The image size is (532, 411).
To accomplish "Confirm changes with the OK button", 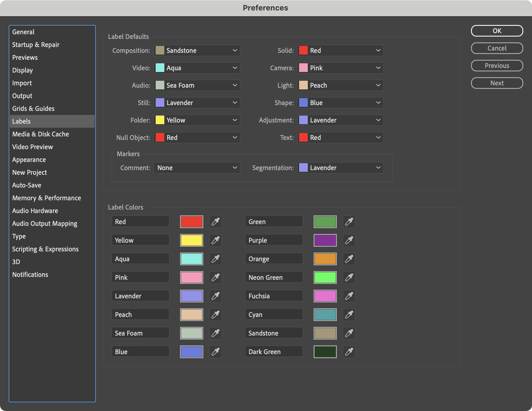I will 497,31.
